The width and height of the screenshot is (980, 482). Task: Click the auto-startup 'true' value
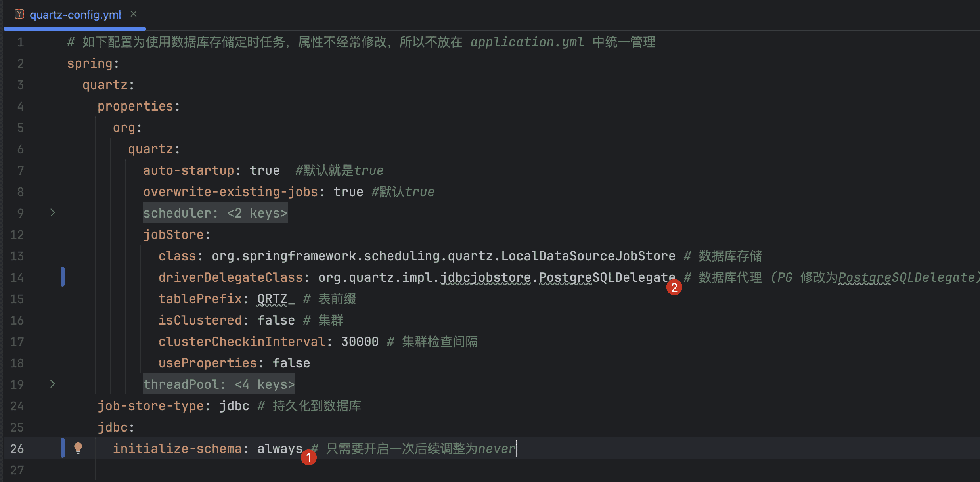pos(265,170)
